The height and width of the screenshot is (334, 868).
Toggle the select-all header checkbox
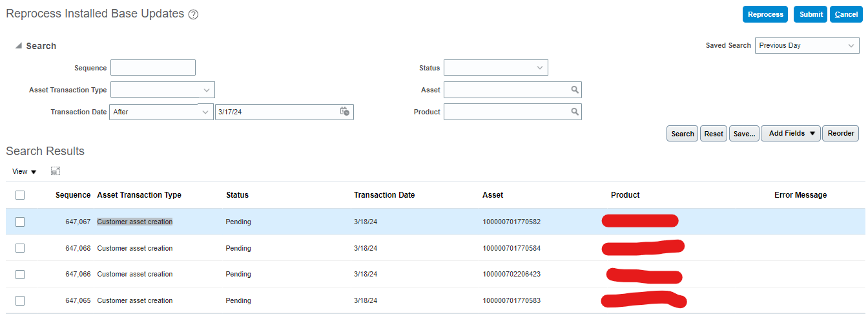[20, 195]
